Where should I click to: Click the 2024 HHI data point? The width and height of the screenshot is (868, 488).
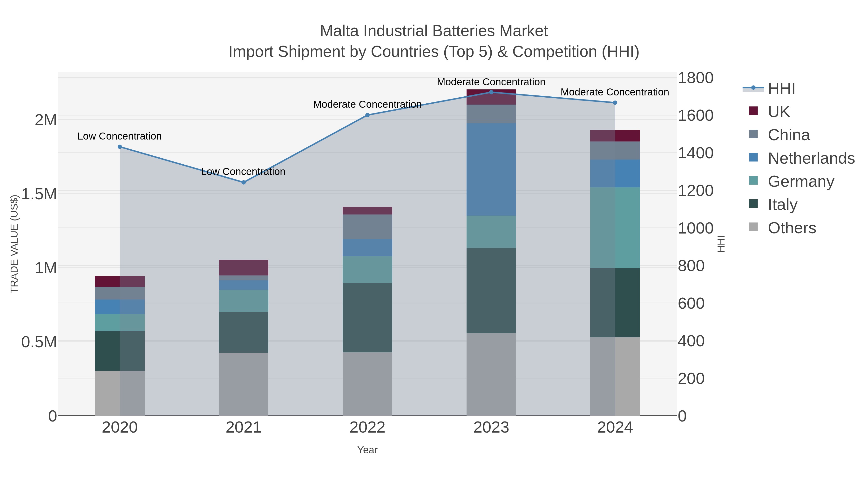point(615,103)
